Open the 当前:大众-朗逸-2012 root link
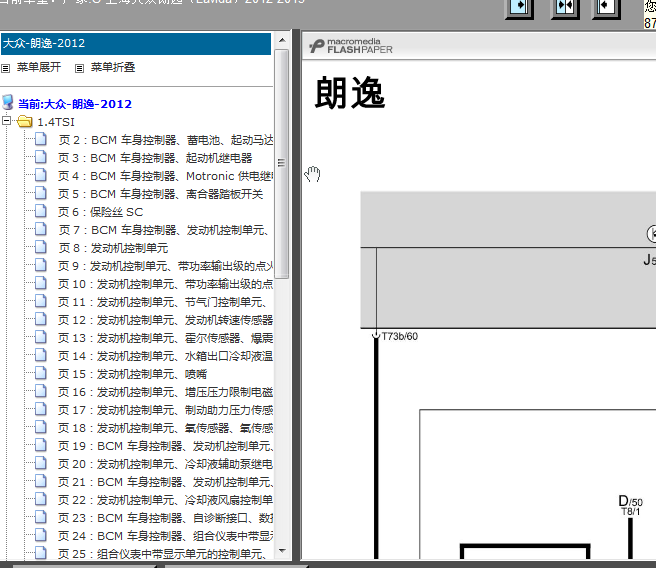The height and width of the screenshot is (568, 656). click(75, 104)
